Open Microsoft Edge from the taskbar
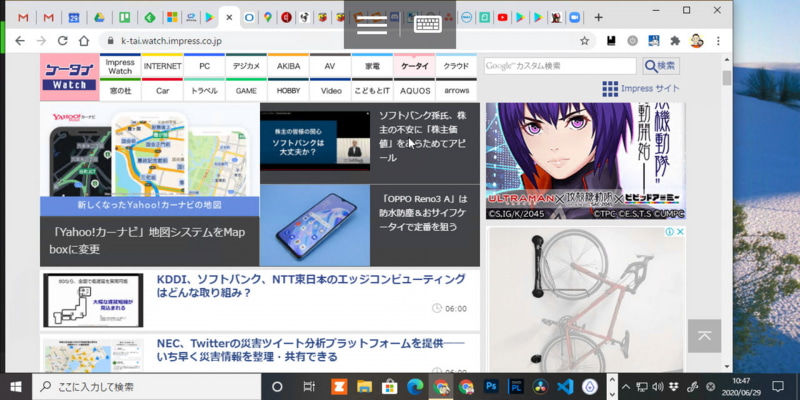 [415, 387]
